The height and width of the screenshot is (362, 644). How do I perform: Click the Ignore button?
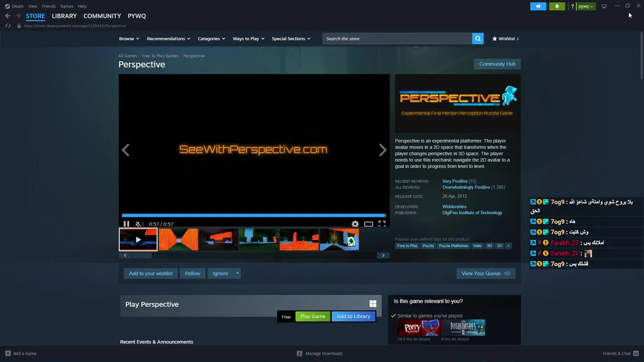[220, 274]
